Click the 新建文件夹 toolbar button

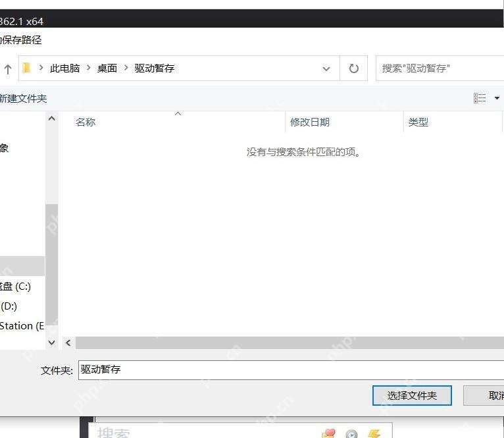23,99
